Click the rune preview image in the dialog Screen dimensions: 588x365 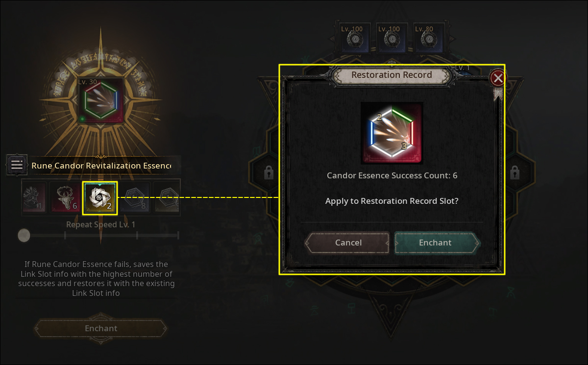click(392, 133)
